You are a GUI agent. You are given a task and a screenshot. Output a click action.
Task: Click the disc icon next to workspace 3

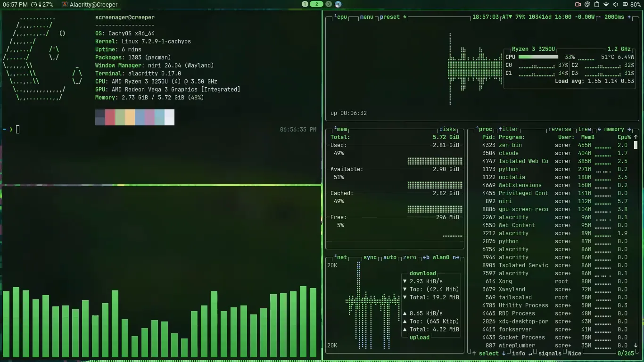(x=338, y=4)
